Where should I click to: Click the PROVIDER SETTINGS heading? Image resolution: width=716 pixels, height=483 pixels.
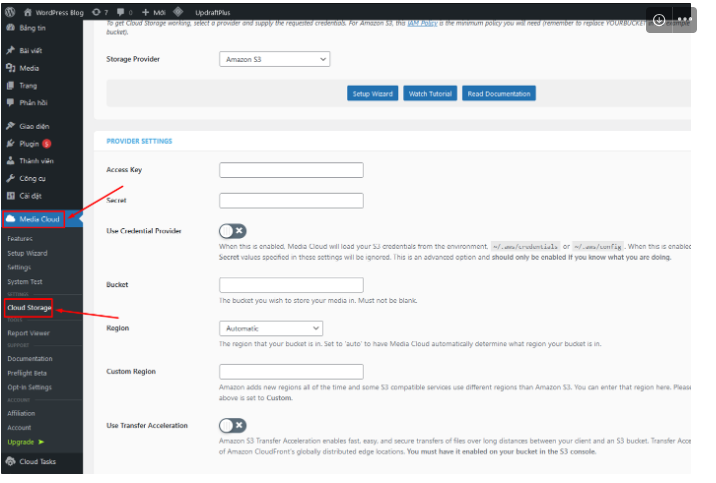pos(139,142)
